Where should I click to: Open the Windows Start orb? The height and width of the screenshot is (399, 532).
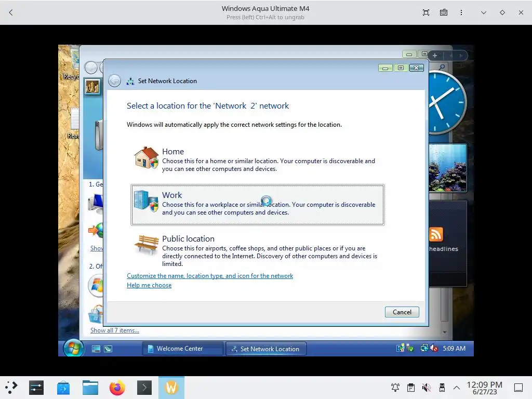pos(73,348)
